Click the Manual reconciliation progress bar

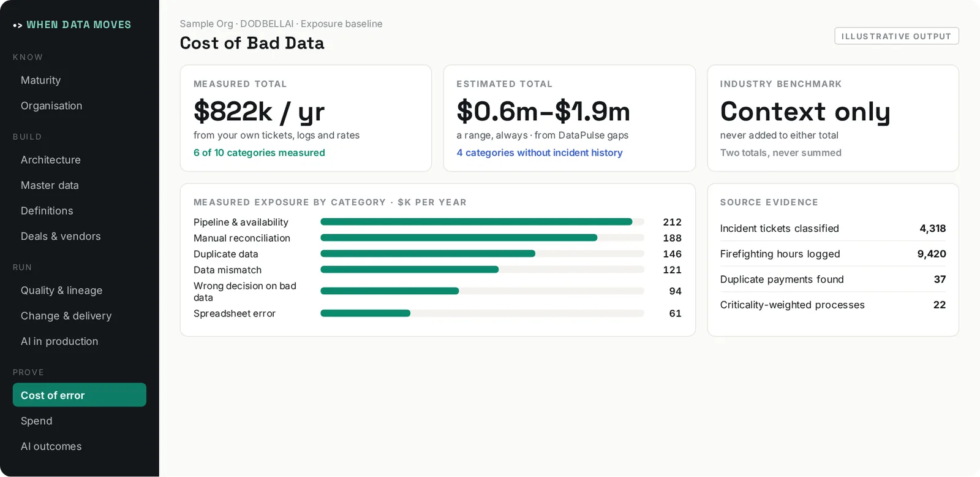[482, 238]
